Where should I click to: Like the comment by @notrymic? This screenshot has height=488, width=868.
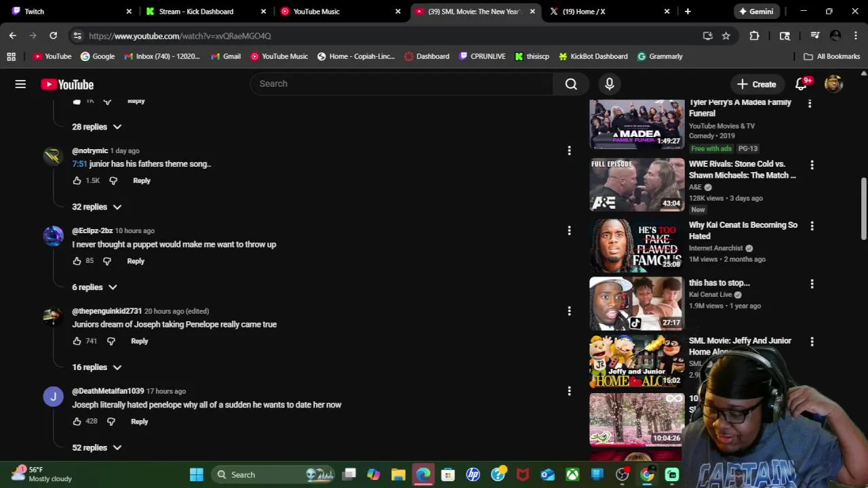77,181
